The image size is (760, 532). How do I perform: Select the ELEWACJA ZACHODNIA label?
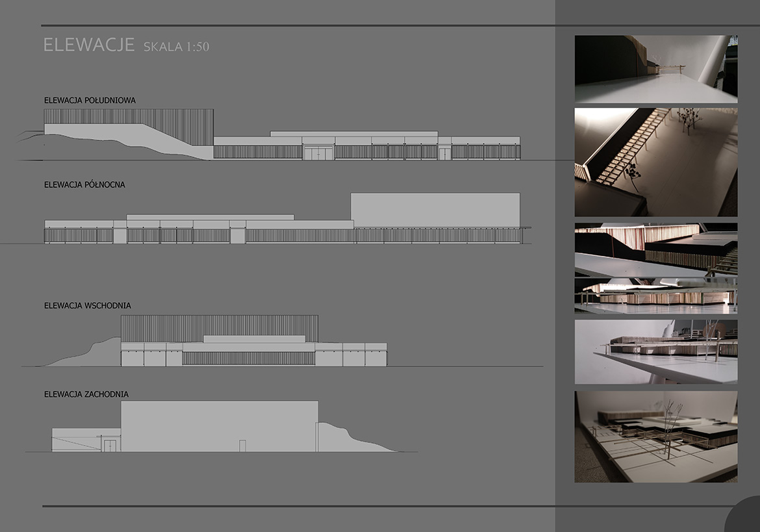click(86, 394)
